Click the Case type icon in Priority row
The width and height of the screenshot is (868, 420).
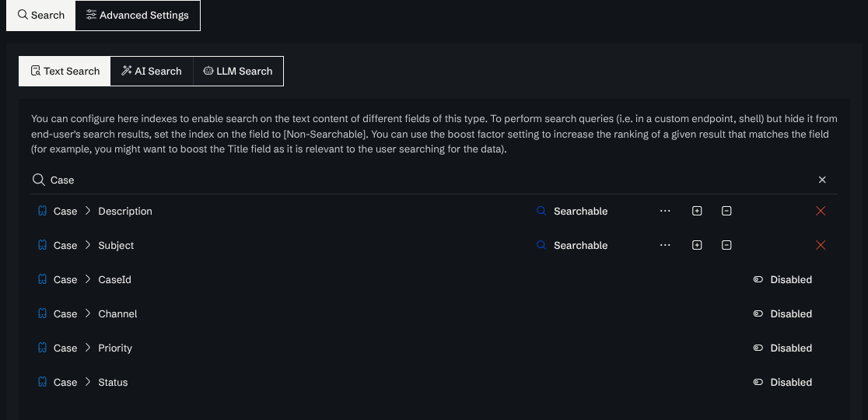[42, 348]
